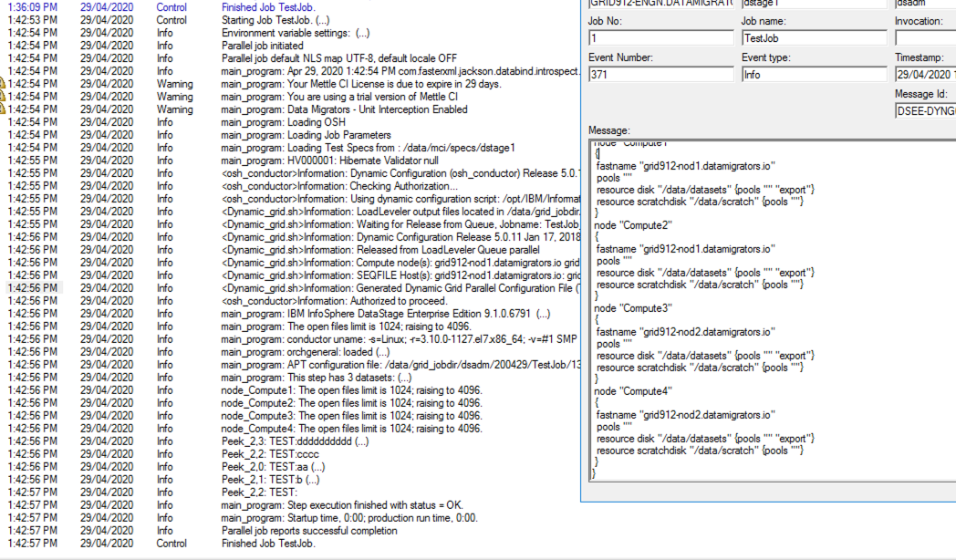
Task: Select the 'Parallel job initiated' log row
Action: [x=263, y=46]
